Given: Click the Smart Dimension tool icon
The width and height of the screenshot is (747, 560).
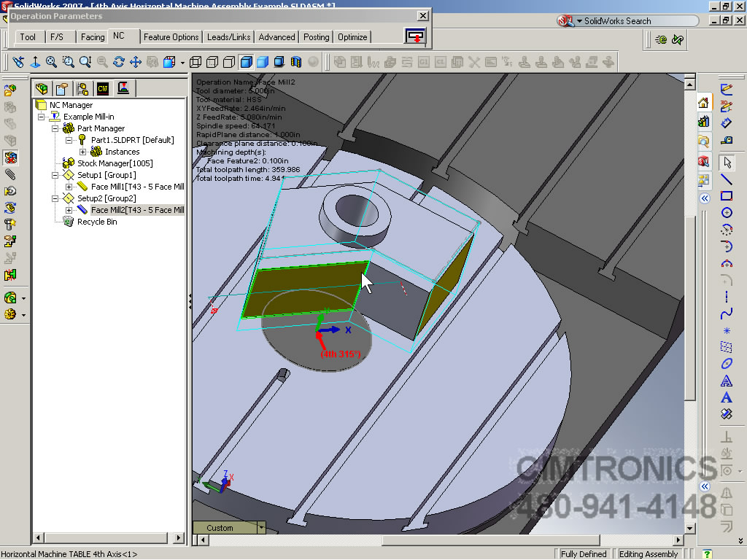Looking at the screenshot, I should (727, 122).
